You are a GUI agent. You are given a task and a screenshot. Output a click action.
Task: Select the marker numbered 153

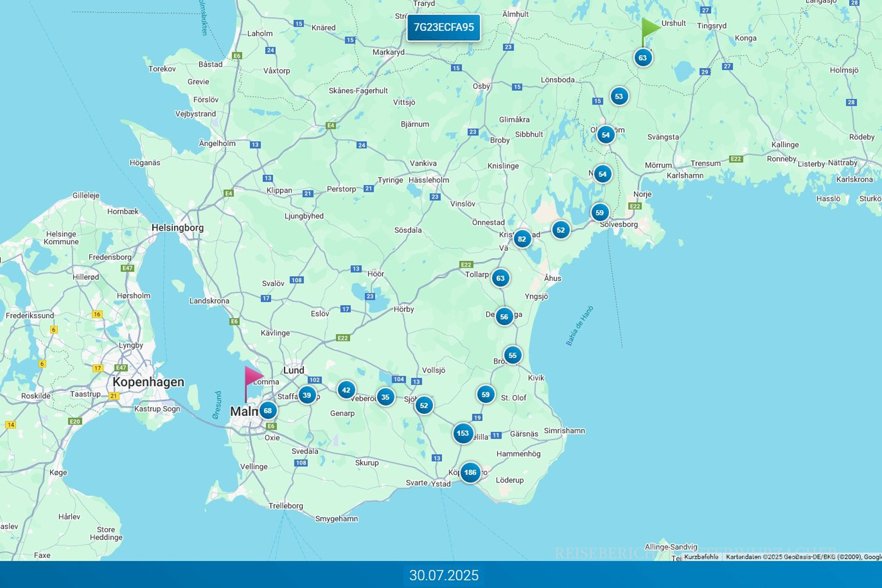point(463,433)
